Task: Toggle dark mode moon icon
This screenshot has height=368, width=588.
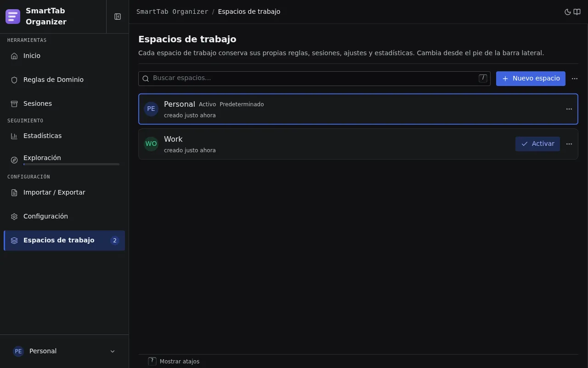Action: coord(568,12)
